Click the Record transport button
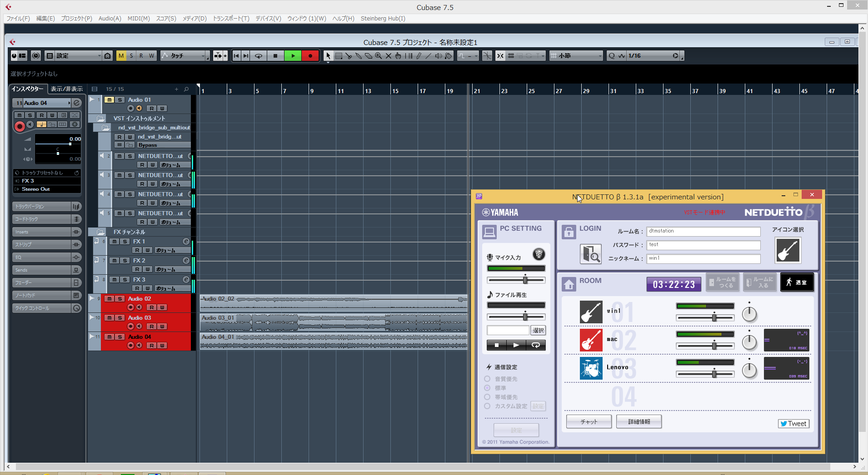 [310, 56]
